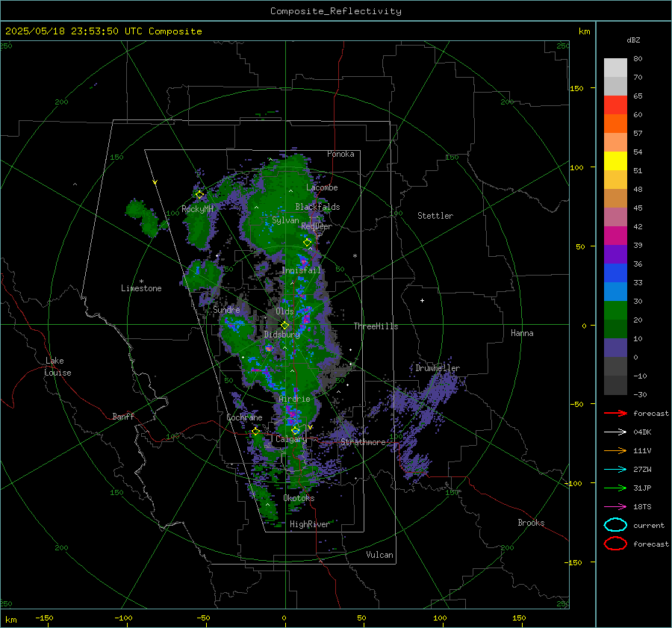
Task: Select the Sylvan label
Action: click(285, 220)
